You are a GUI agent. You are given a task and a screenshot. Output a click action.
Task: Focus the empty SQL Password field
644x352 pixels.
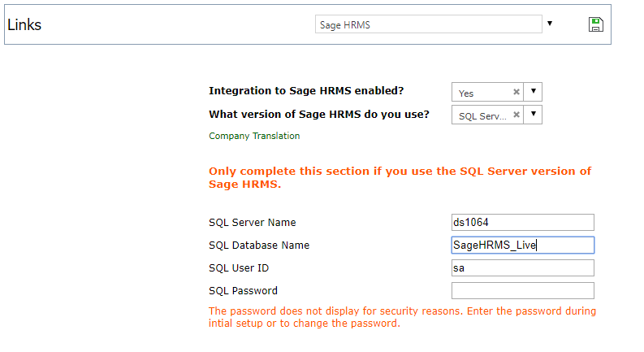[x=522, y=291]
